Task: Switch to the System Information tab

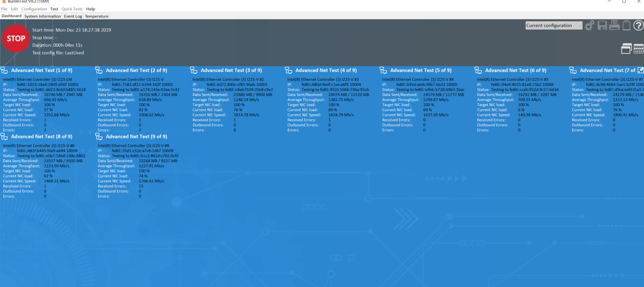Action: point(42,16)
